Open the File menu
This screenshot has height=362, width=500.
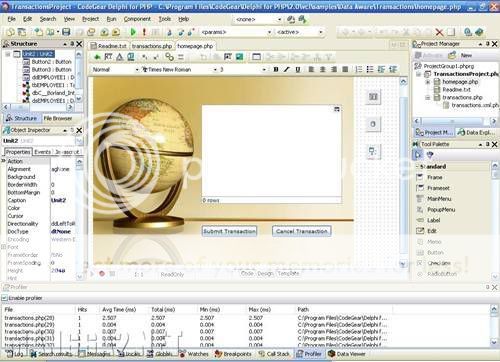(11, 19)
